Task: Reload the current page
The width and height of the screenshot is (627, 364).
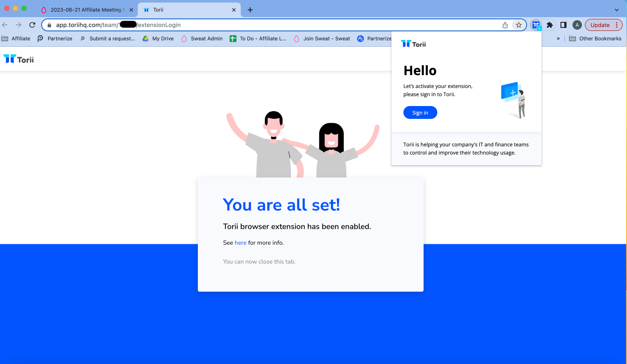Action: click(32, 25)
